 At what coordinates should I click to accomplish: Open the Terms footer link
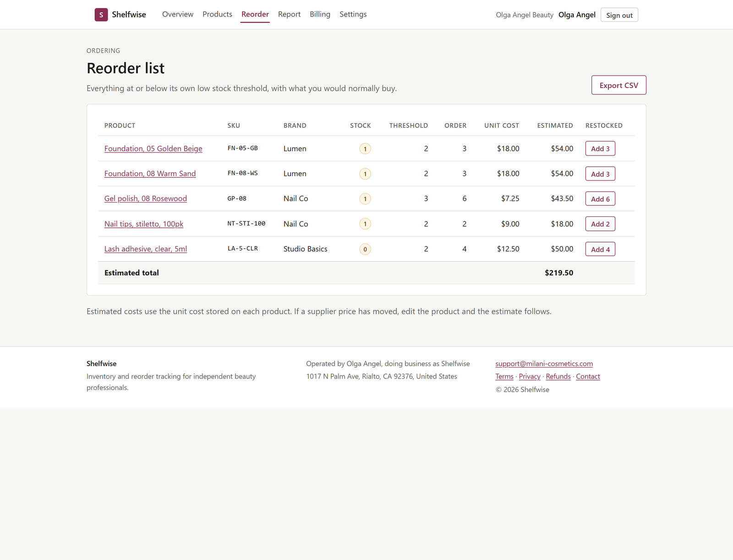504,376
